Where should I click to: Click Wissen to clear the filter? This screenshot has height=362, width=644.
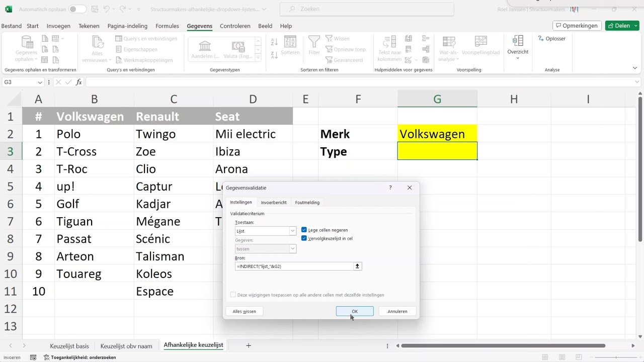337,39
